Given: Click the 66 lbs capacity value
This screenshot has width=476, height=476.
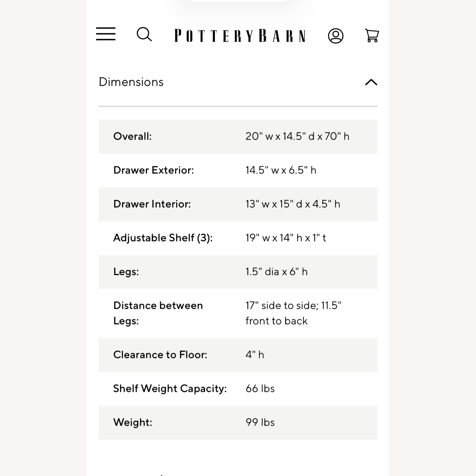Looking at the screenshot, I should click(260, 388).
